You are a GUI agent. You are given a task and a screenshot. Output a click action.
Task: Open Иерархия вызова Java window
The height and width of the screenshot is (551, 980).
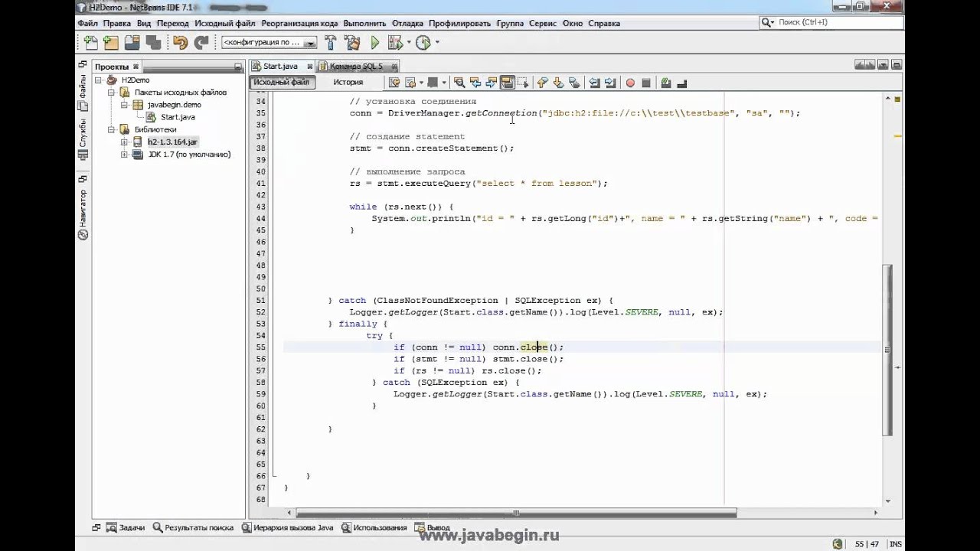click(288, 527)
